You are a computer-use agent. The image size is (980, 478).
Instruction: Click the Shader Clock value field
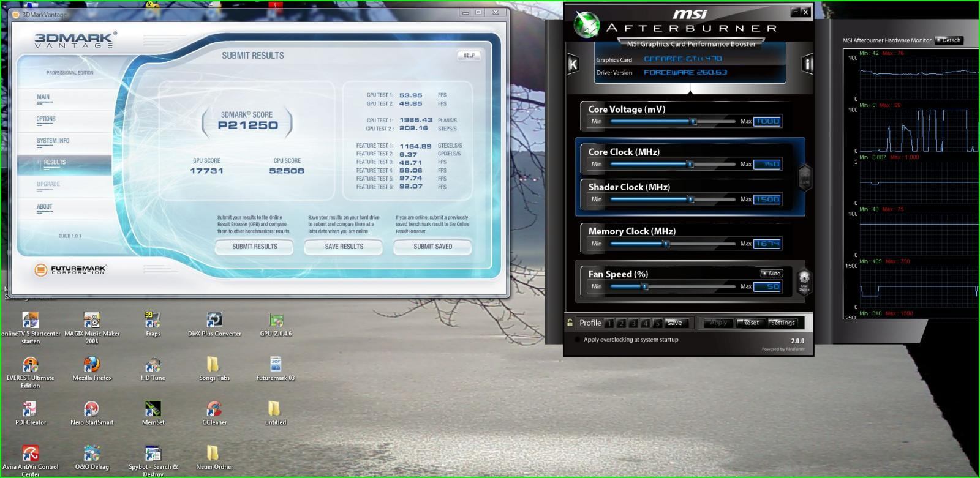tap(767, 200)
